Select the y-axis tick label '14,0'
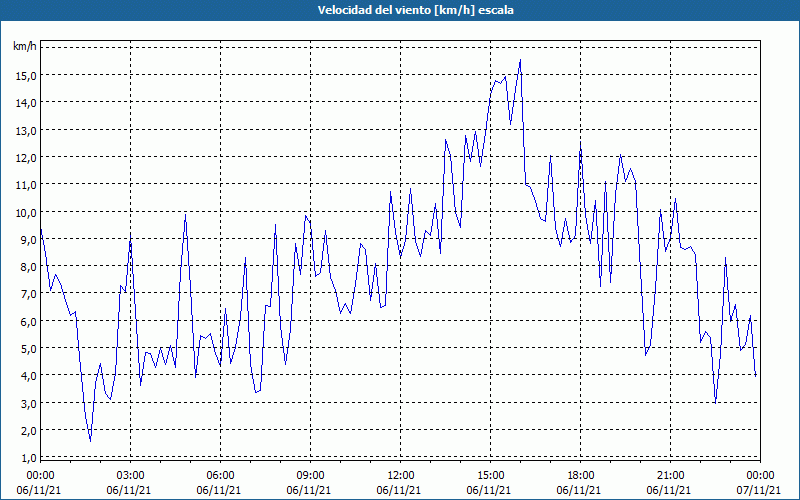 coord(26,103)
